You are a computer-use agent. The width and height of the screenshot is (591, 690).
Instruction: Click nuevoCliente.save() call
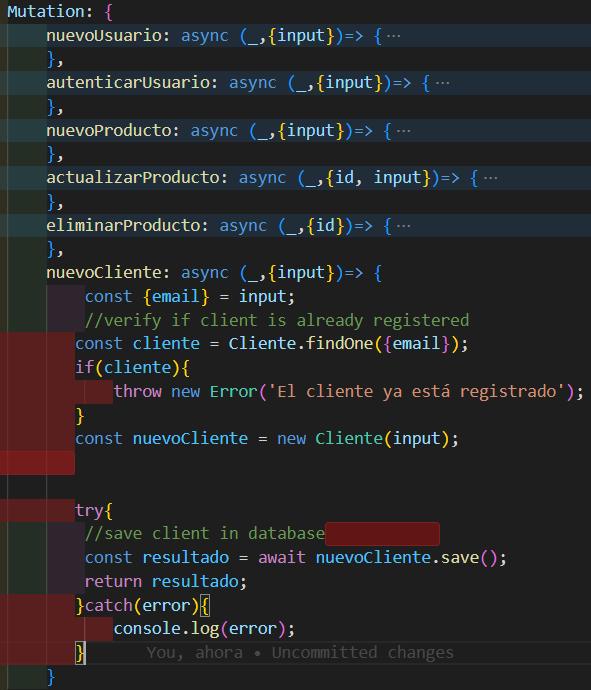click(x=407, y=558)
